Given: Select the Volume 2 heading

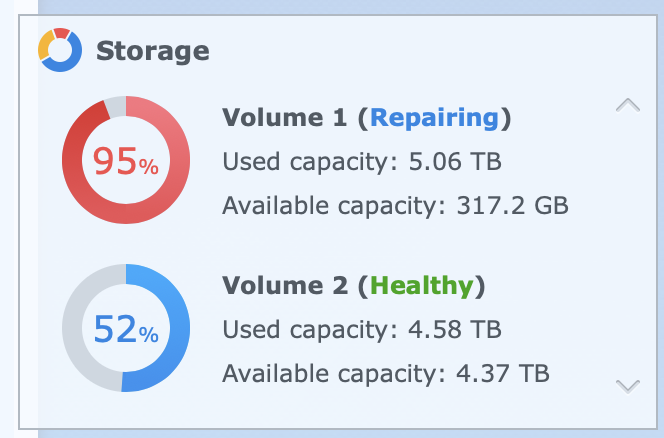Looking at the screenshot, I should 284,286.
